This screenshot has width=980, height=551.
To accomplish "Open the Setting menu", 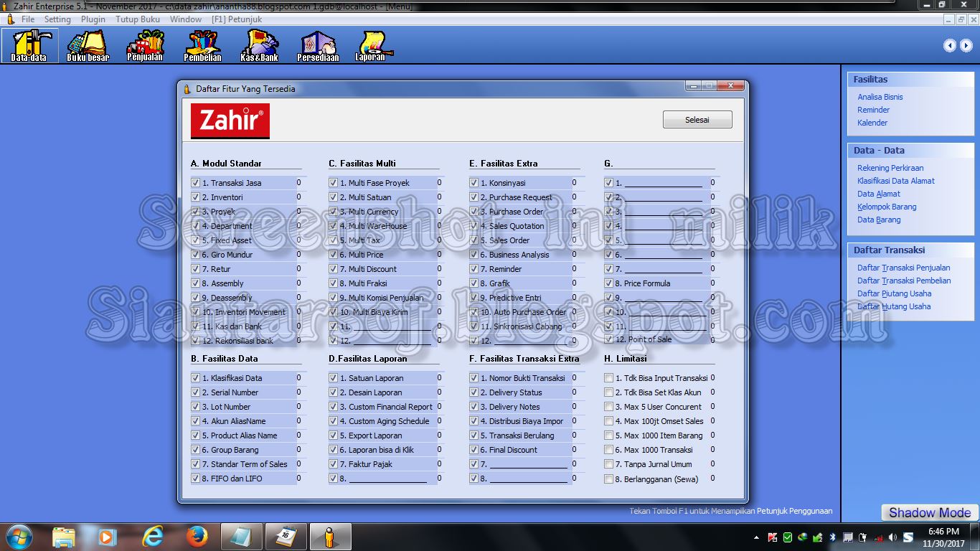I will tap(57, 19).
